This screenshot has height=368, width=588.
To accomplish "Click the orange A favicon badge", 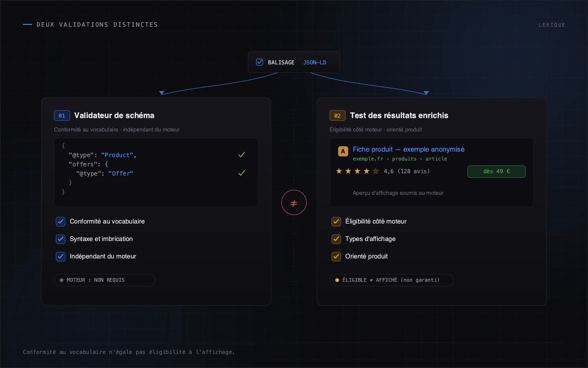I will (x=343, y=151).
